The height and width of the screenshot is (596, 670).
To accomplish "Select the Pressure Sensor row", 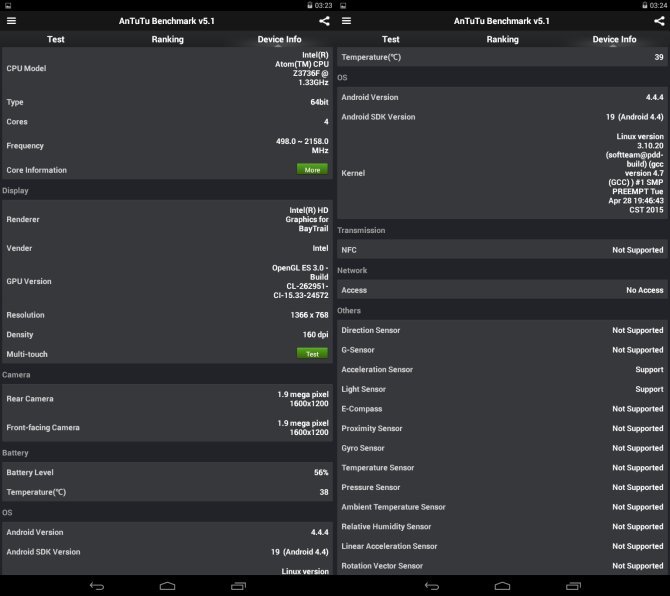I will (502, 487).
